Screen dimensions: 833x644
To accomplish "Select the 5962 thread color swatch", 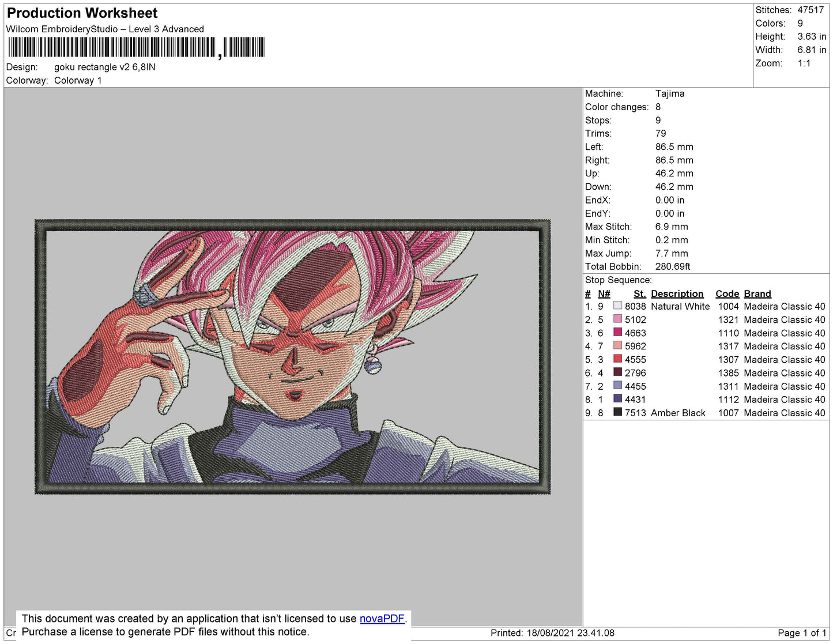I will point(617,346).
